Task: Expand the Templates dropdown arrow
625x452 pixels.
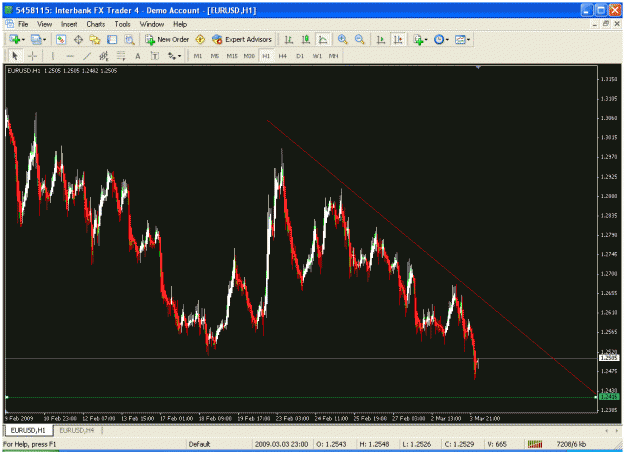Action: click(468, 39)
